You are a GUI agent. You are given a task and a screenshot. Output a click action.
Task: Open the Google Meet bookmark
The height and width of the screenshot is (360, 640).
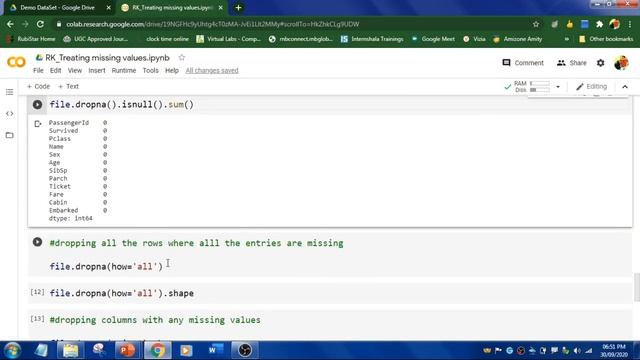pos(433,39)
